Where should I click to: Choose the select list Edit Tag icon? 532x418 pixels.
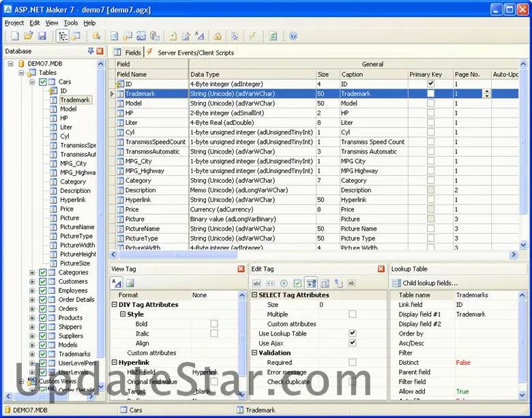(x=311, y=283)
